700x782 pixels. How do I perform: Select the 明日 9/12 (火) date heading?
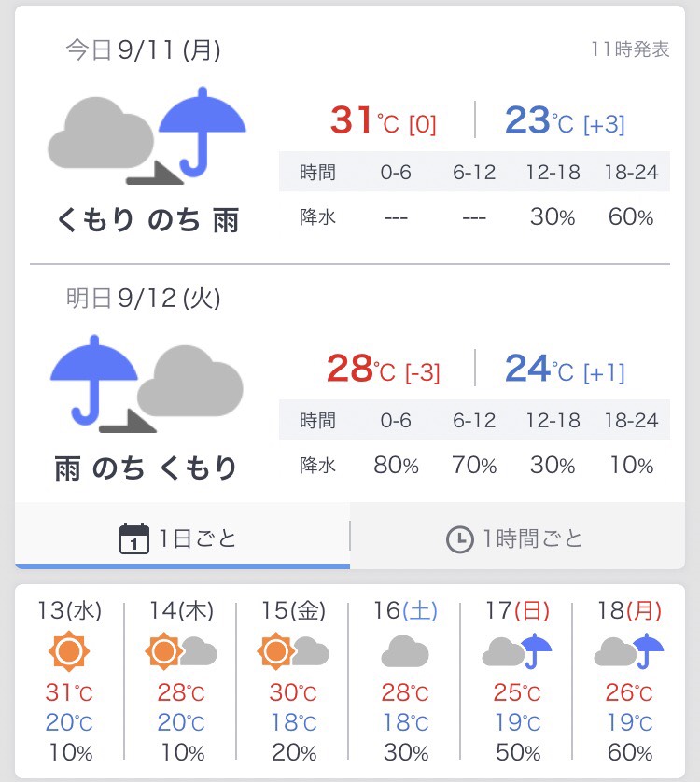[x=144, y=298]
